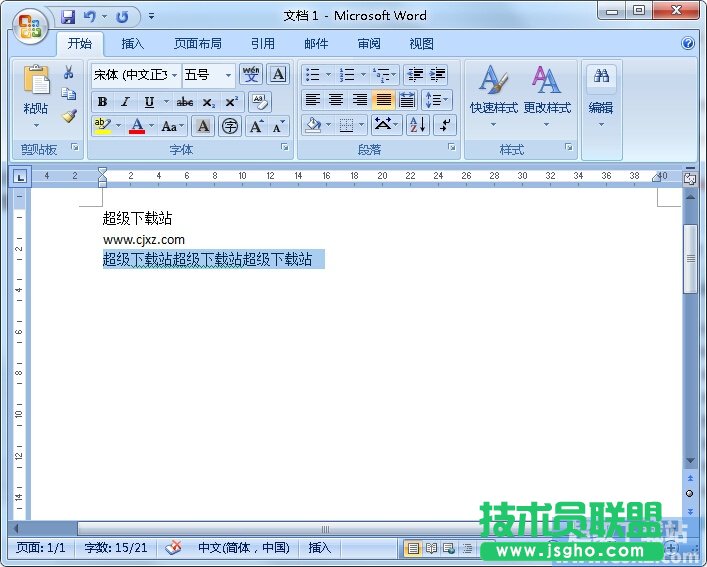707x567 pixels.
Task: Open the font name dropdown
Action: pyautogui.click(x=175, y=75)
